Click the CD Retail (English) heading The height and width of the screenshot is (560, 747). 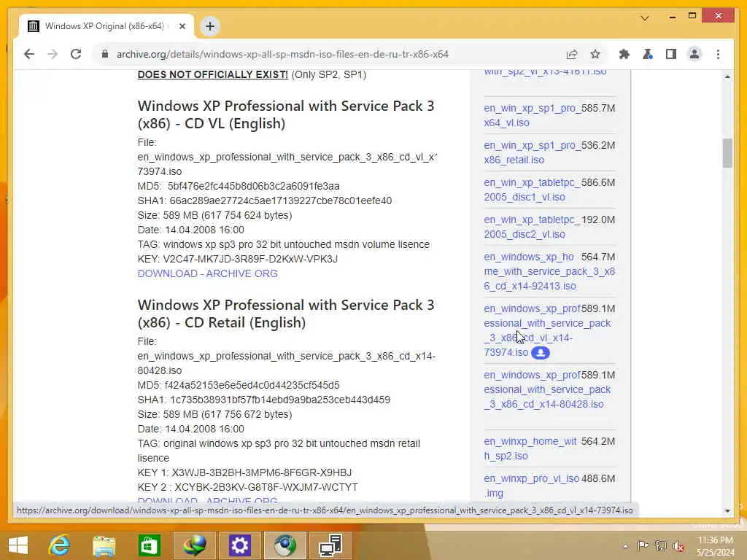coord(286,314)
